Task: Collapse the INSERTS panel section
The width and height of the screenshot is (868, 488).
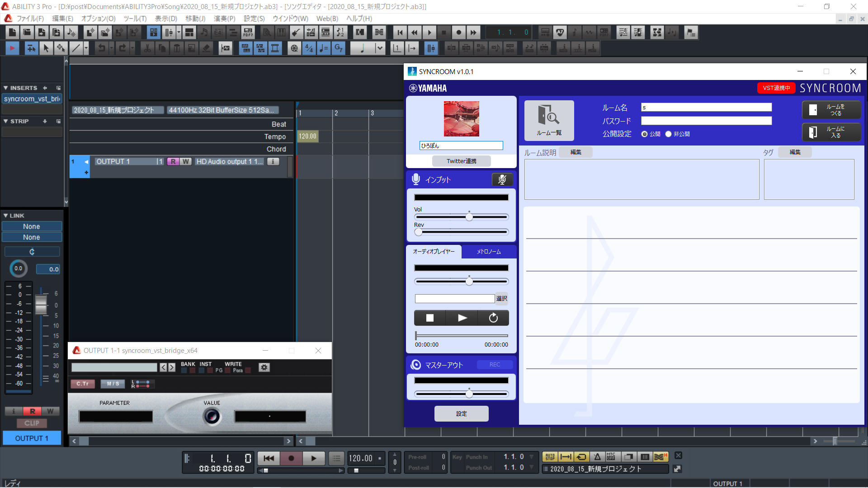Action: [x=5, y=88]
